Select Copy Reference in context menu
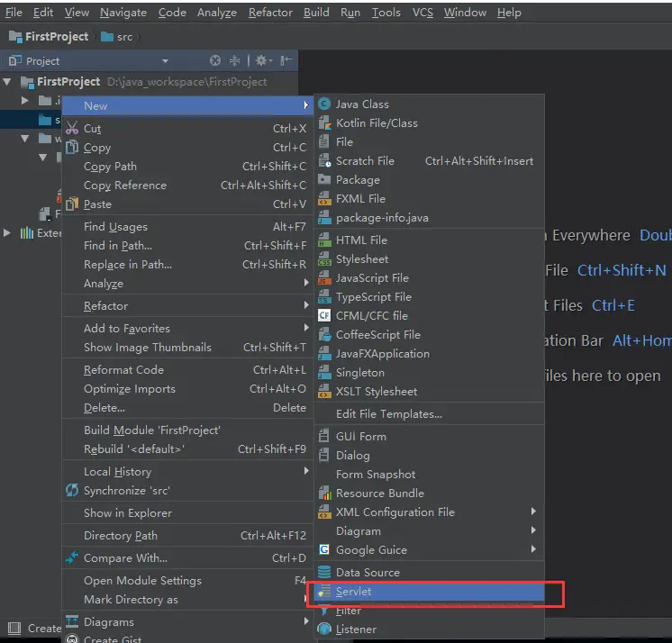 187,185
